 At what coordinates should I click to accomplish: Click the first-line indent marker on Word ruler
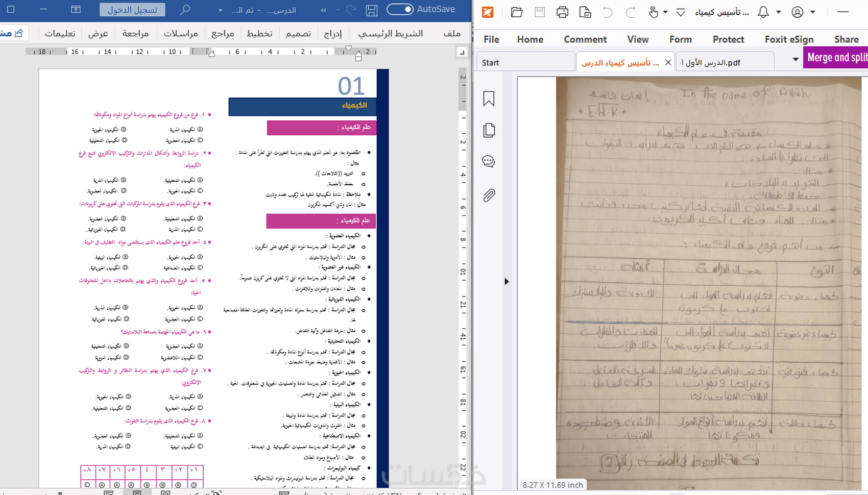(x=348, y=49)
